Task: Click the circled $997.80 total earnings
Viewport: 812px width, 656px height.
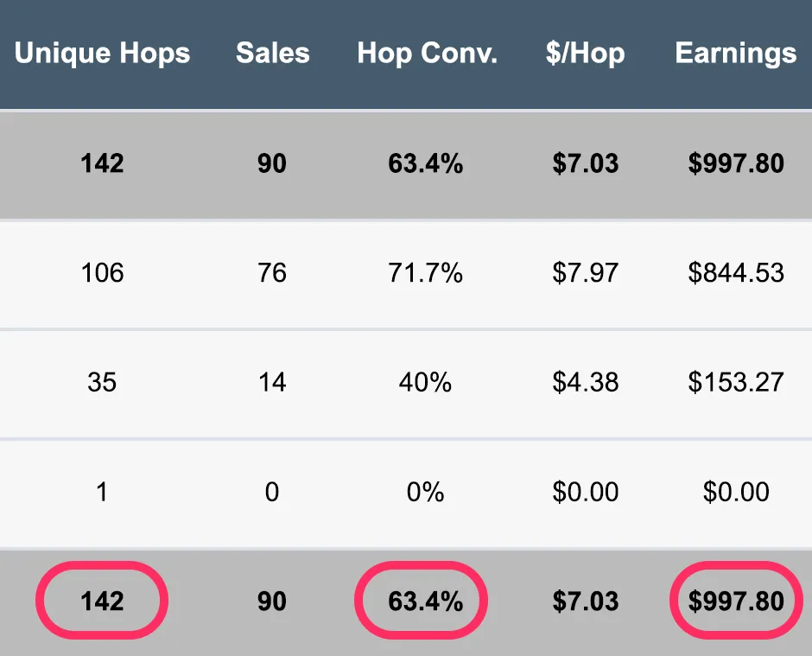Action: pos(736,601)
